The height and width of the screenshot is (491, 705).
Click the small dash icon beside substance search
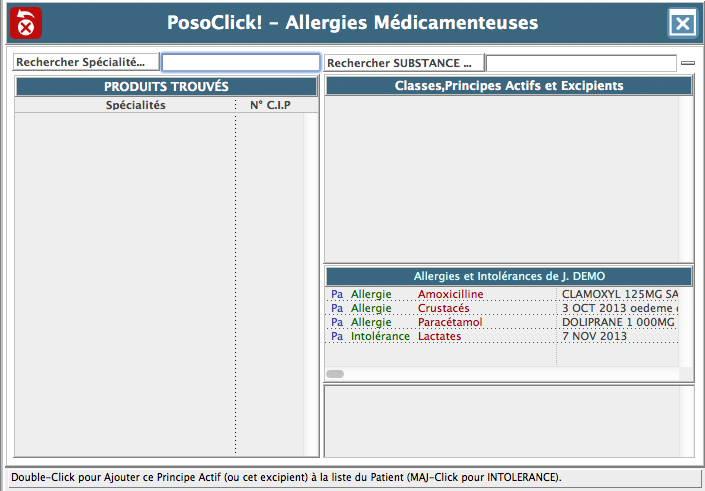(687, 63)
